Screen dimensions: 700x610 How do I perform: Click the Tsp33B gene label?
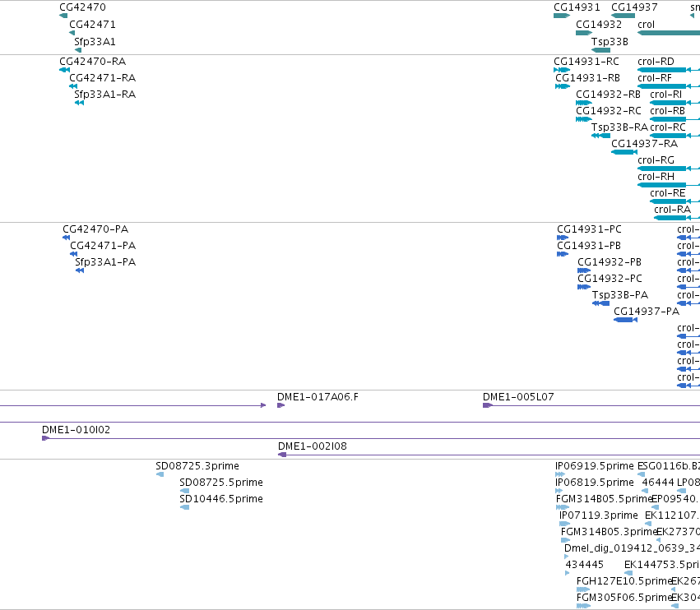point(610,41)
